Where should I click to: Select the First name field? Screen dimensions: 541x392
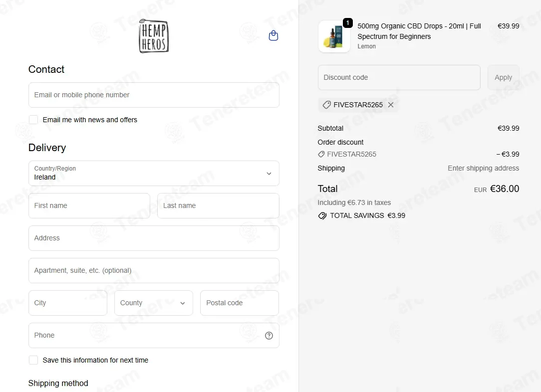coord(89,205)
